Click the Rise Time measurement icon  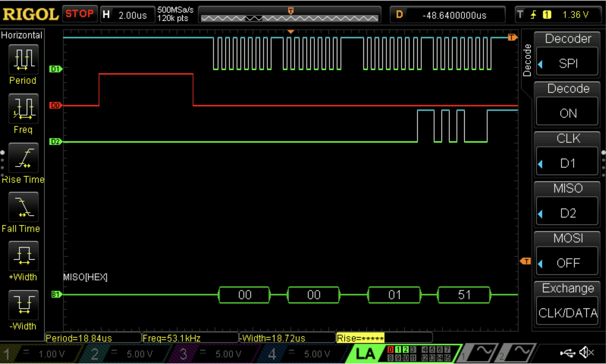click(24, 158)
